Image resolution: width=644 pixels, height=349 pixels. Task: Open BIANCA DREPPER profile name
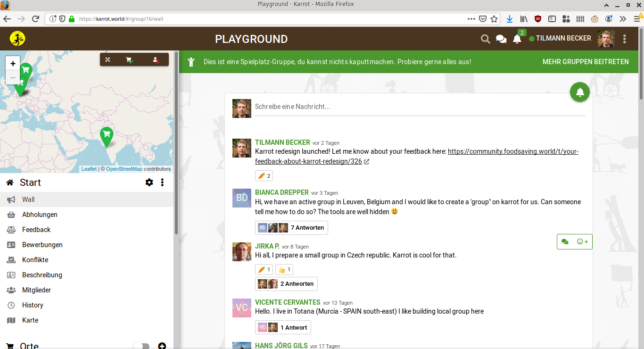pos(282,192)
